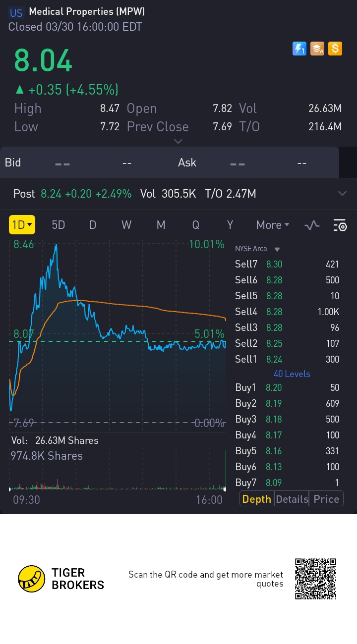Tap the yellow dollar sign badge icon
This screenshot has height=644, width=357.
(335, 49)
